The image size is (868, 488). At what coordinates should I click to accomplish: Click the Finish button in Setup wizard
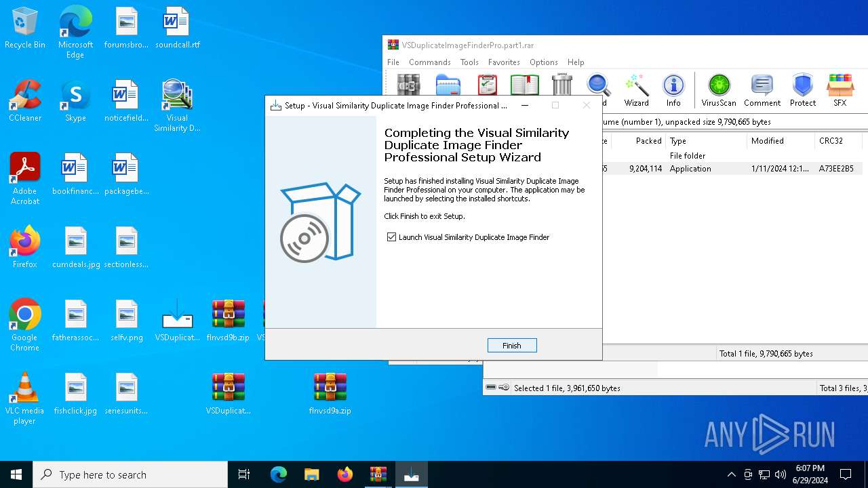click(512, 346)
